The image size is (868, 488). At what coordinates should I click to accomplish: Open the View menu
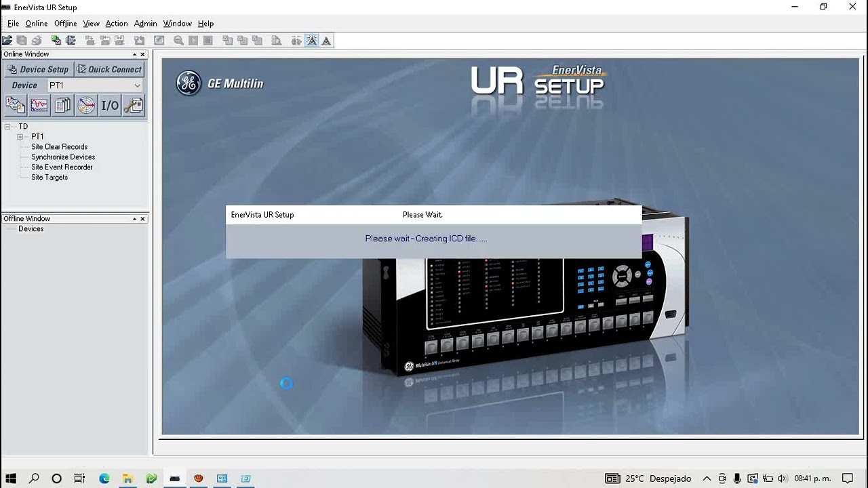click(x=92, y=23)
